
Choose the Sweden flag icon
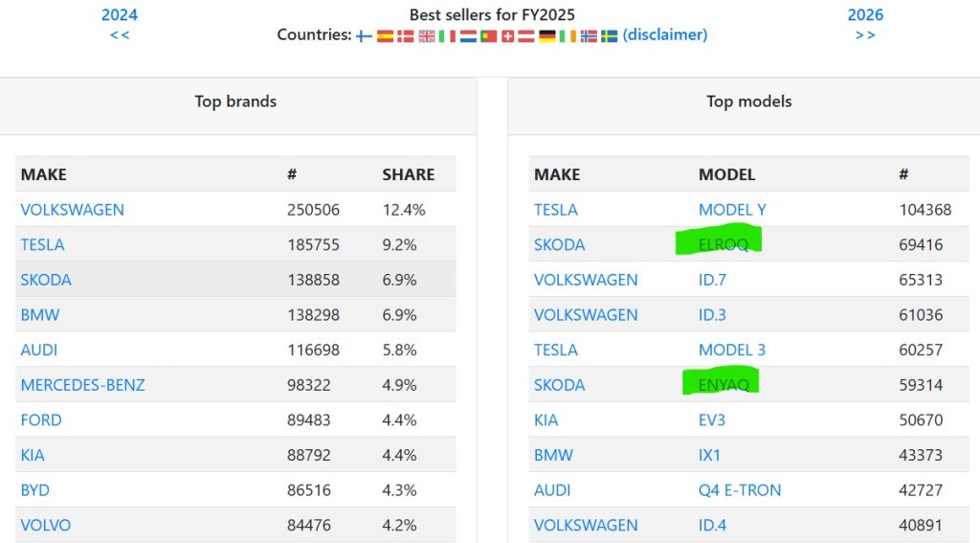pyautogui.click(x=609, y=35)
